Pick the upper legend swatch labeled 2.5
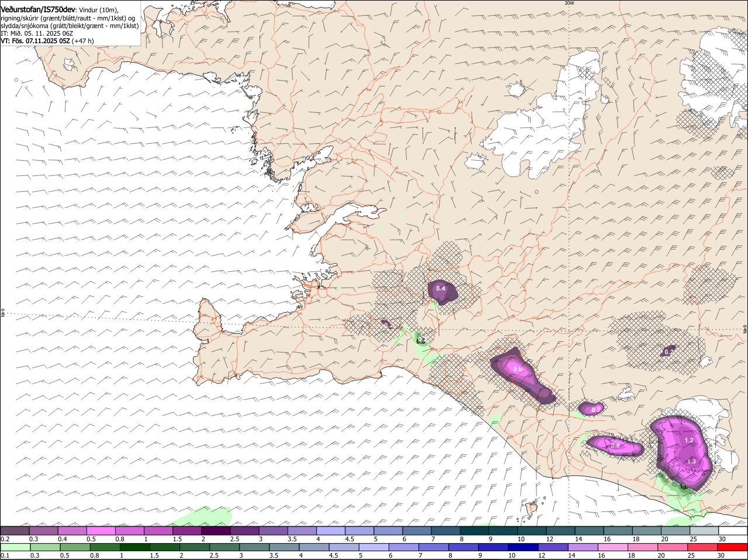The image size is (748, 560). pyautogui.click(x=244, y=531)
